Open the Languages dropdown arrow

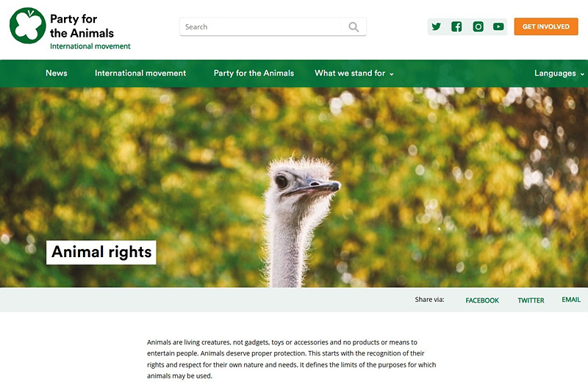(x=582, y=74)
